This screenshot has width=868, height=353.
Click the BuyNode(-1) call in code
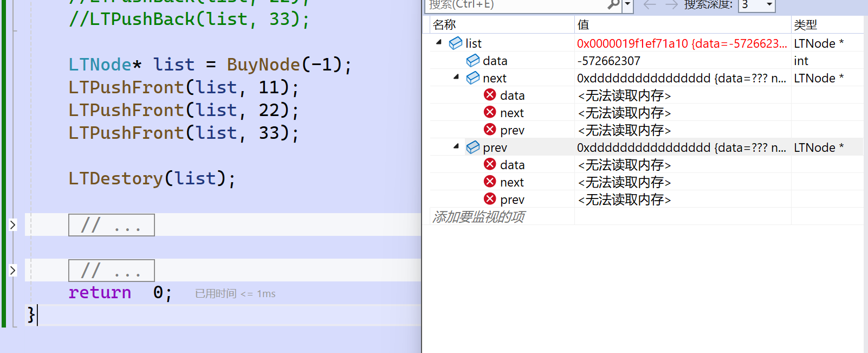(289, 65)
